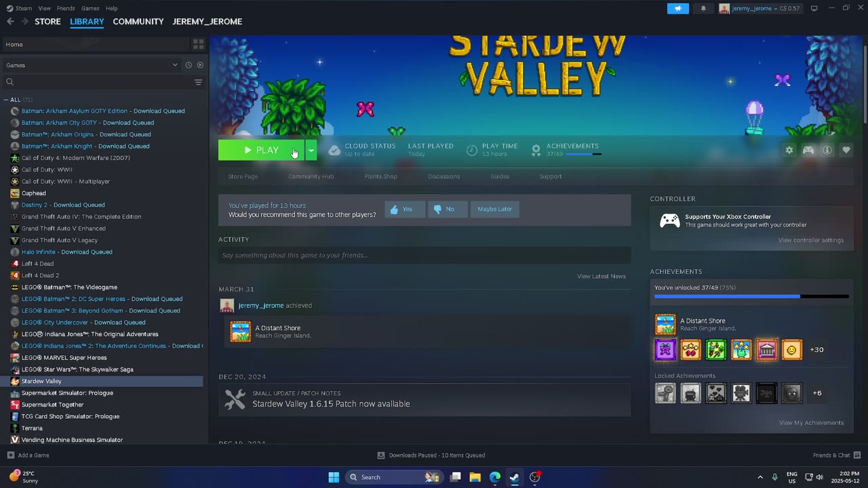This screenshot has width=868, height=488.
Task: Open the Games menu
Action: click(x=90, y=8)
